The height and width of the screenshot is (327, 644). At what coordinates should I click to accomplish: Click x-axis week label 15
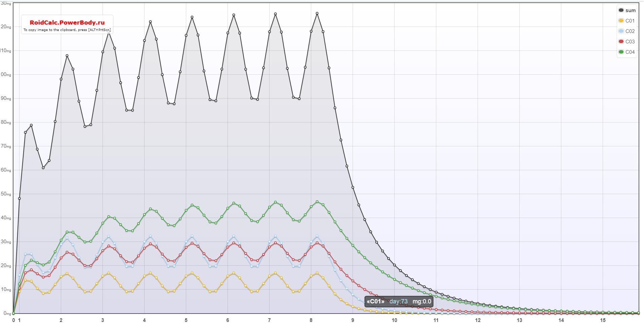[x=603, y=320]
